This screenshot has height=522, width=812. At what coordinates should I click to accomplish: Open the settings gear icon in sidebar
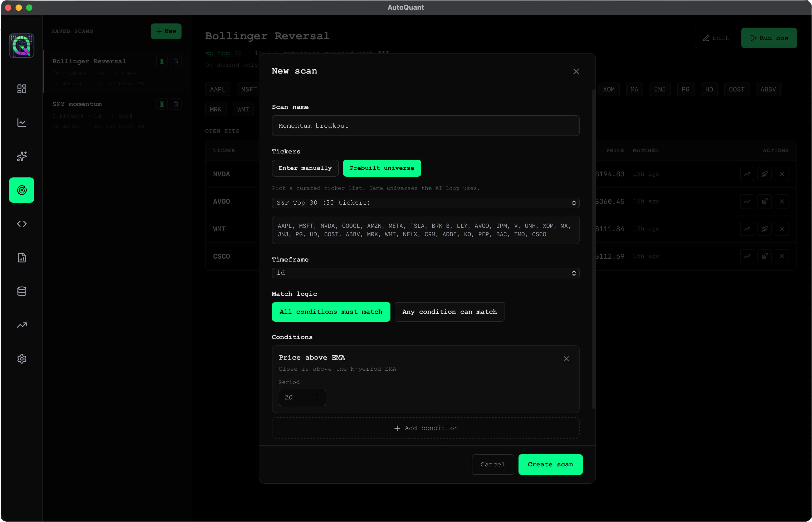pos(22,359)
